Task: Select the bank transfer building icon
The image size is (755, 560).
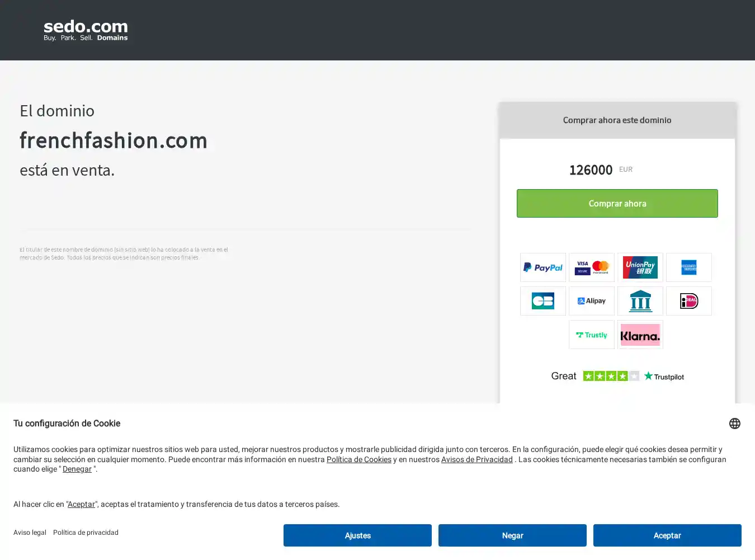Action: click(x=640, y=301)
